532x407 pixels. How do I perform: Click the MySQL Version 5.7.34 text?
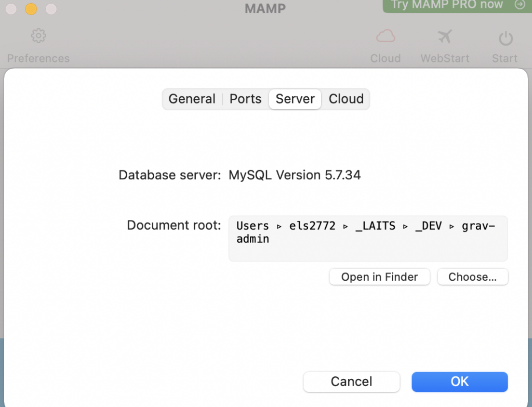295,175
